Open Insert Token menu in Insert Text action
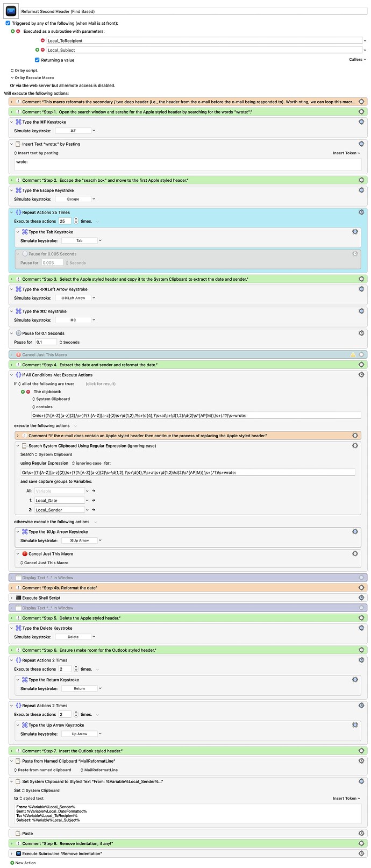The height and width of the screenshot is (868, 371). [346, 153]
